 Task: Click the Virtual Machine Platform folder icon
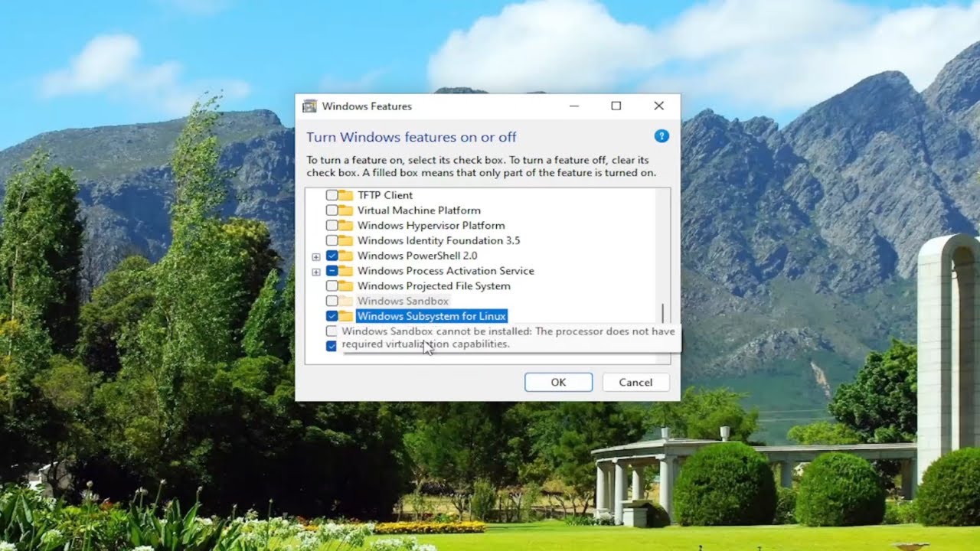click(x=345, y=210)
